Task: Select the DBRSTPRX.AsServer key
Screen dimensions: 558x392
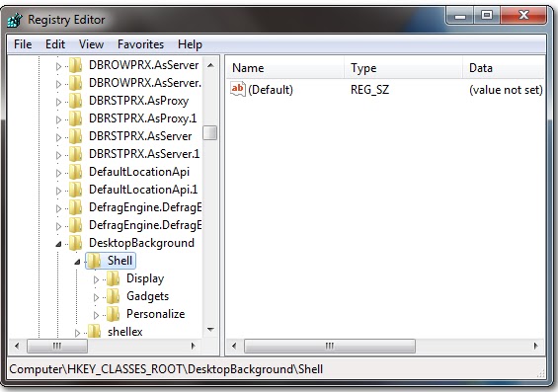Action: pos(140,136)
